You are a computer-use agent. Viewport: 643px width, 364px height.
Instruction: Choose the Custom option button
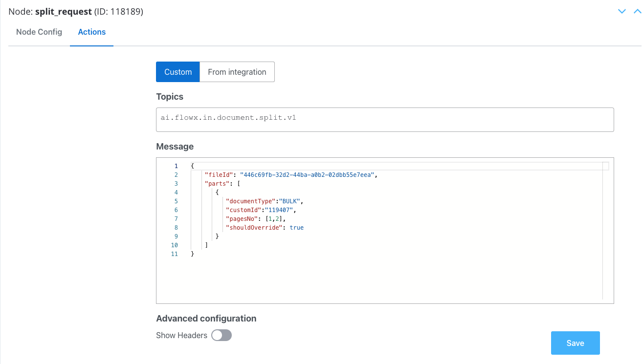tap(178, 72)
